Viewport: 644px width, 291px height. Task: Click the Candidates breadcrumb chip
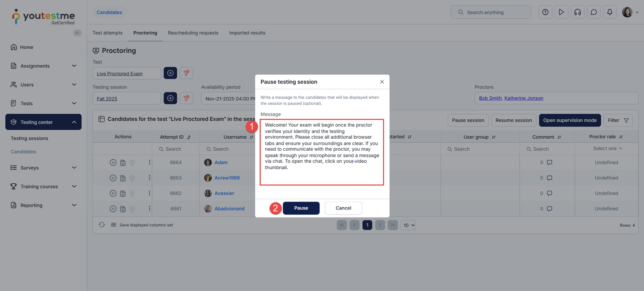coord(109,12)
